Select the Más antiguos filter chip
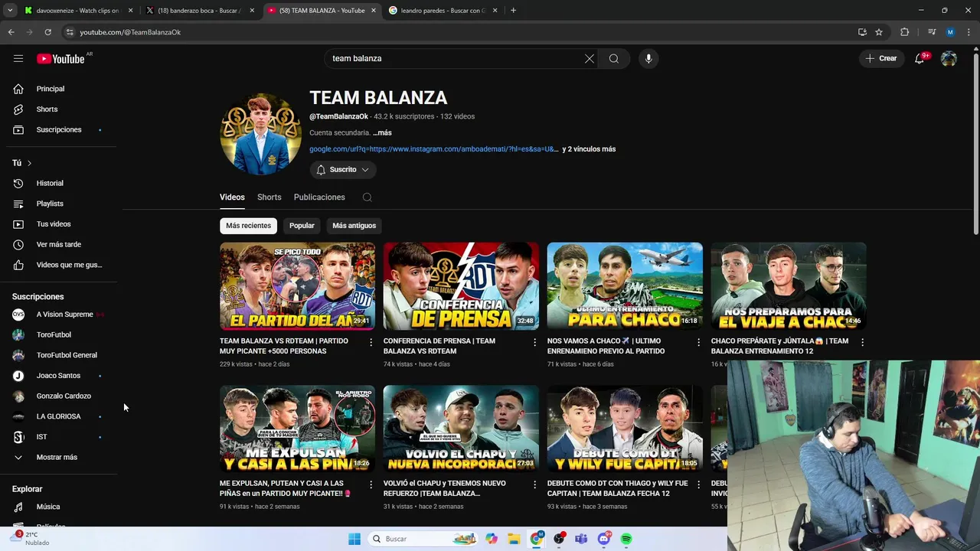The height and width of the screenshot is (551, 980). click(x=354, y=226)
